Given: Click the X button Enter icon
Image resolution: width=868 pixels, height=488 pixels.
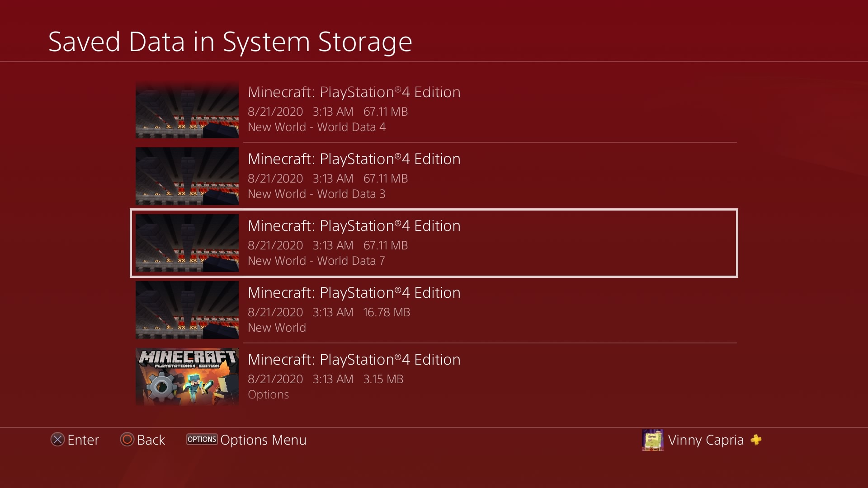Looking at the screenshot, I should tap(57, 440).
